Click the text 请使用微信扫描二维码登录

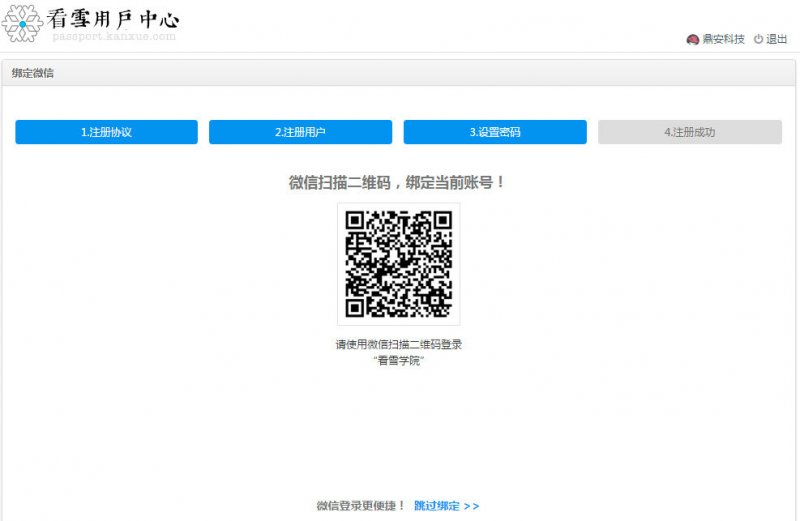(398, 344)
